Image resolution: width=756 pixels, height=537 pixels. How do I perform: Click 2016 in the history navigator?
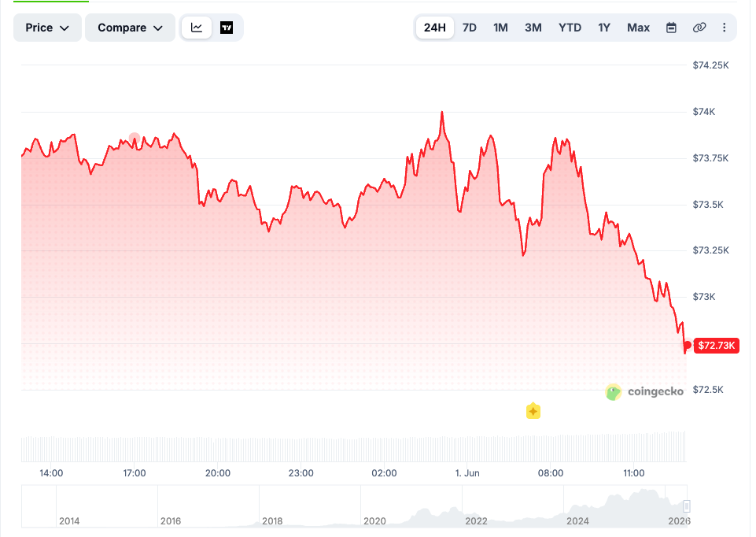tap(171, 521)
